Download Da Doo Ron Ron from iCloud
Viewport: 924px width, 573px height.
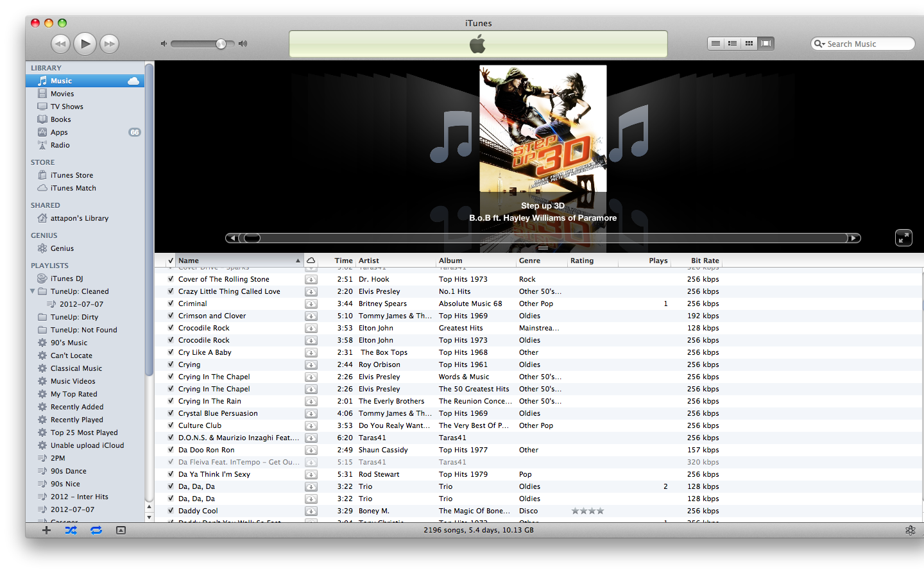coord(311,450)
